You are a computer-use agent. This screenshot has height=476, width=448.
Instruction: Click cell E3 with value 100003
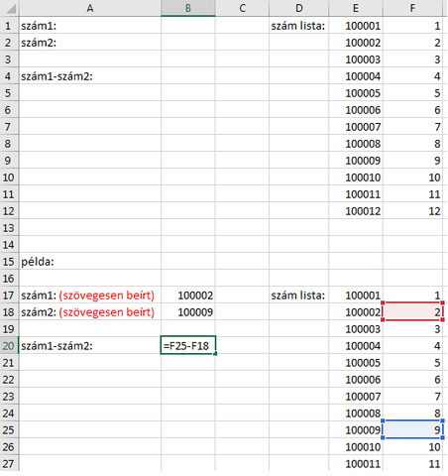click(356, 59)
